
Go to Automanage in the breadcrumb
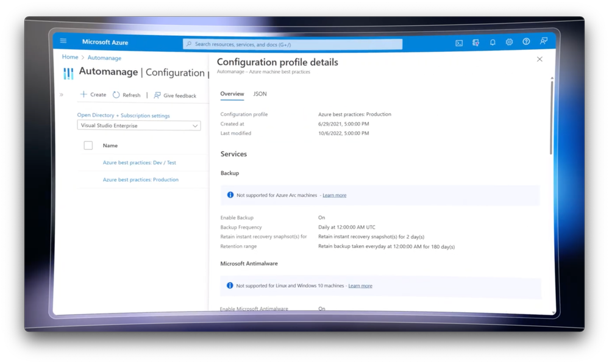104,58
